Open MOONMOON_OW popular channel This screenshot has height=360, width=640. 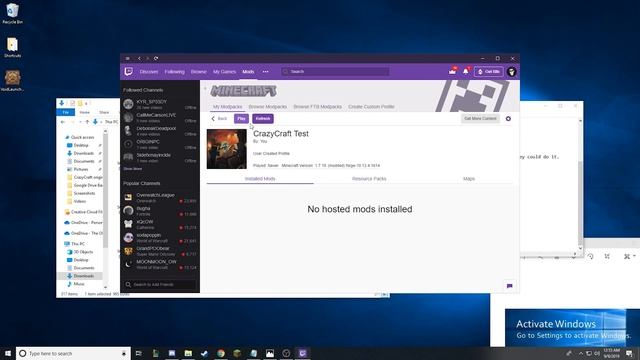pyautogui.click(x=160, y=264)
